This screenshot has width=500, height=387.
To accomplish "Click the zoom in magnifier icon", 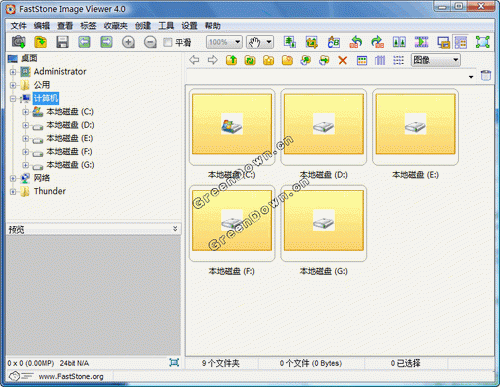I will [x=128, y=42].
